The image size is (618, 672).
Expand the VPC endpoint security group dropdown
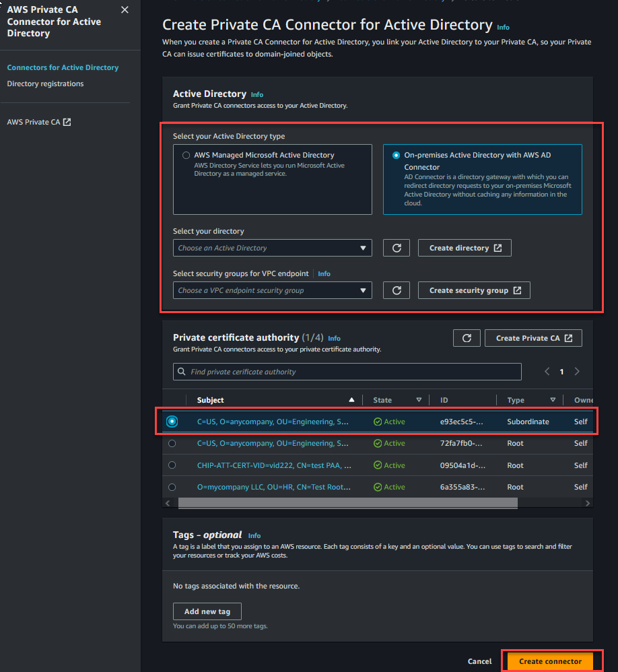272,291
